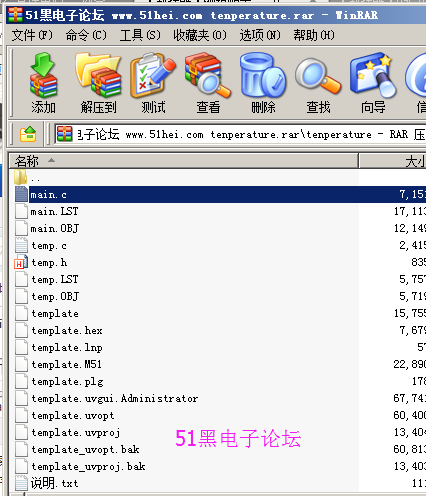This screenshot has width=426, height=496.
Task: Click the Delete (删除) trash icon
Action: (x=263, y=83)
